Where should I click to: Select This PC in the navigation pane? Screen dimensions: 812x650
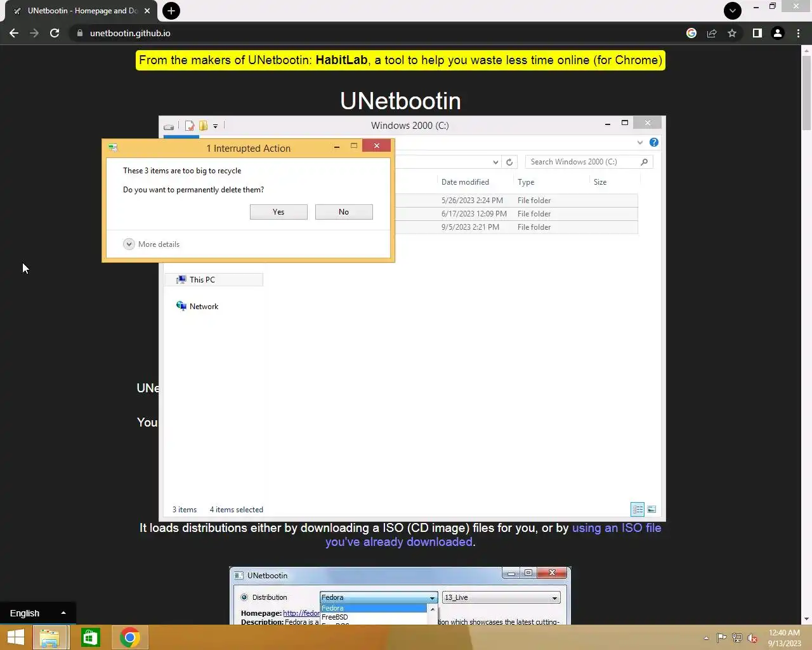pyautogui.click(x=214, y=280)
